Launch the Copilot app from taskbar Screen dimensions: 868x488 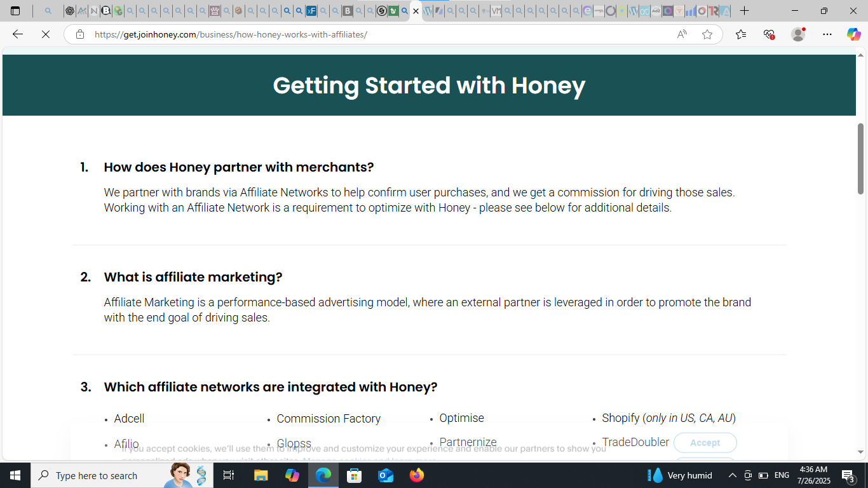click(x=292, y=475)
